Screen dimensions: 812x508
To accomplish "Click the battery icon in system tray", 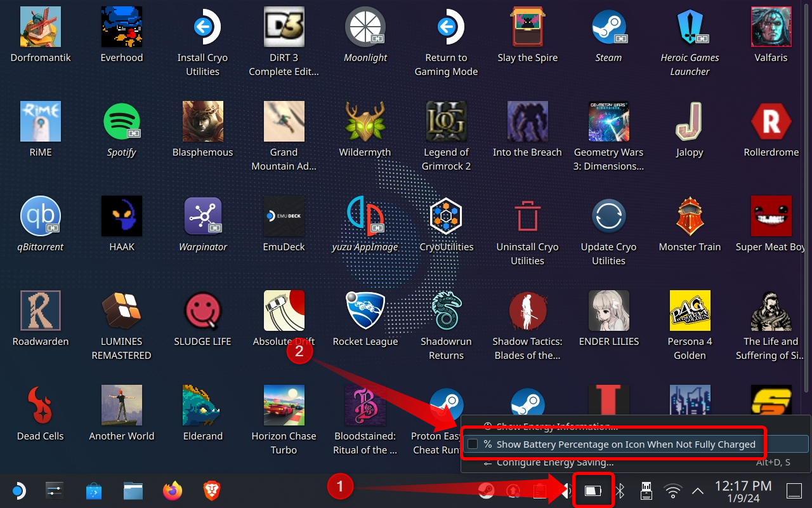I will point(593,491).
